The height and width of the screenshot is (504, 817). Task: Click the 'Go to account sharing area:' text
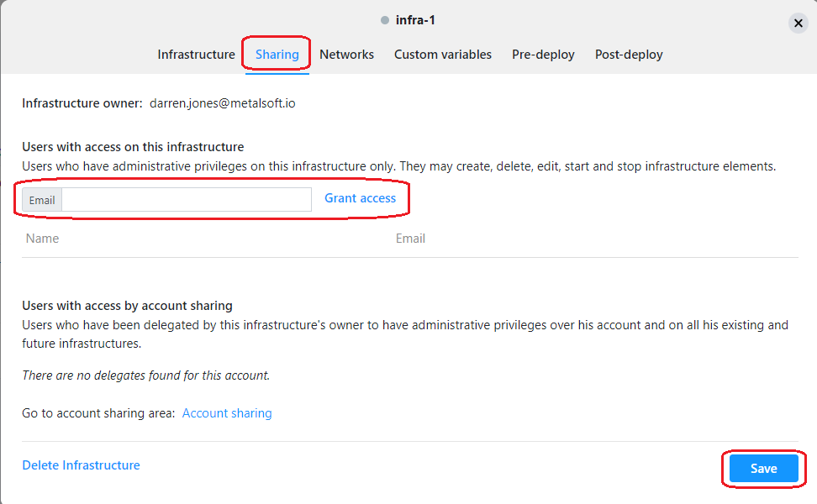[x=98, y=413]
